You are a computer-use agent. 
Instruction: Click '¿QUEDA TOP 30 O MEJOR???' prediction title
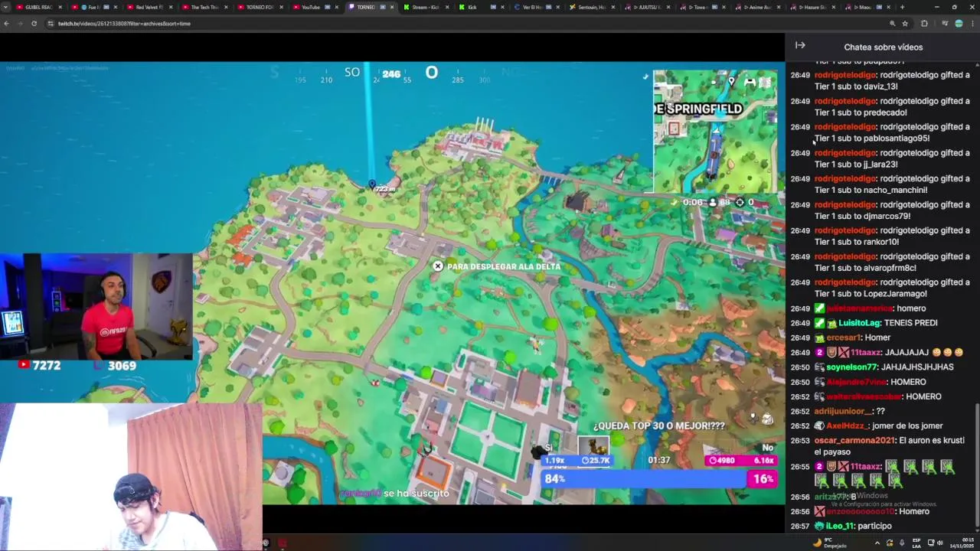(658, 426)
